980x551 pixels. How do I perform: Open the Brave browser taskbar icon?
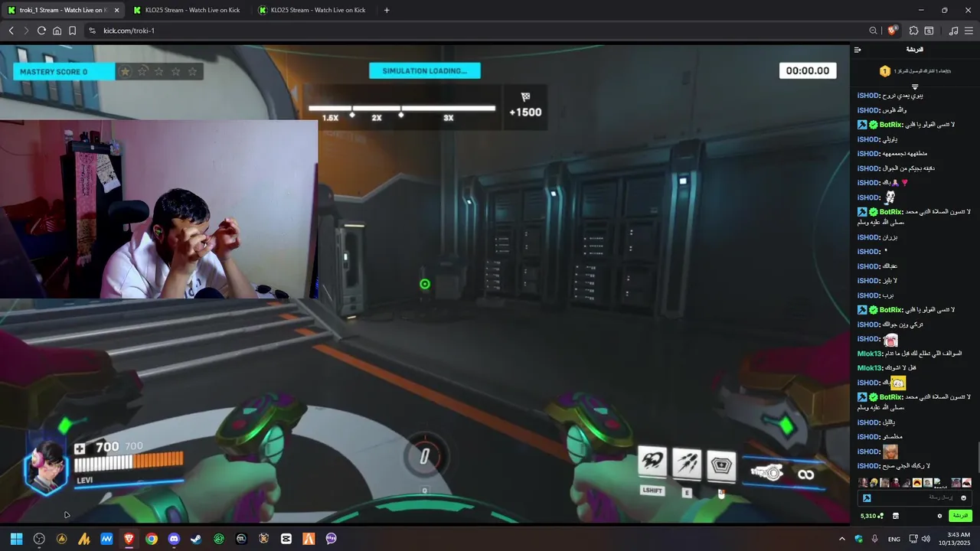129,539
